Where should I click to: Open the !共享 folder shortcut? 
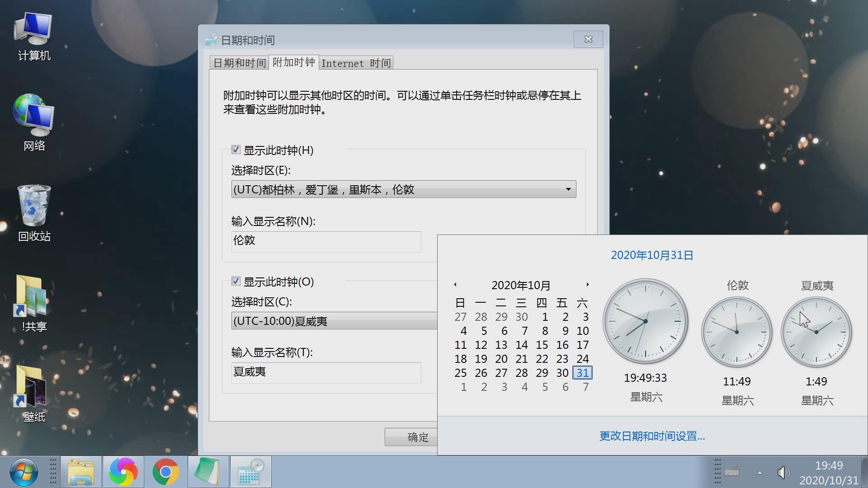tap(34, 303)
